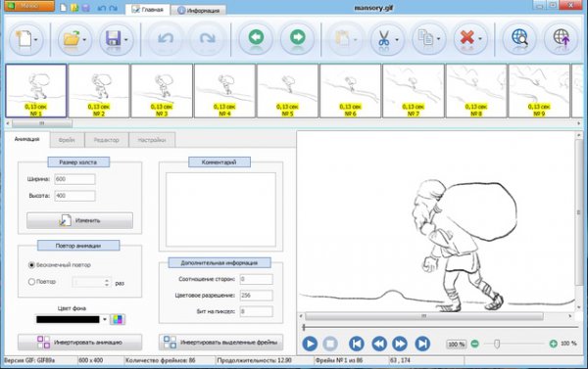Click the small save icon in title bar
The height and width of the screenshot is (369, 588).
coord(86,7)
